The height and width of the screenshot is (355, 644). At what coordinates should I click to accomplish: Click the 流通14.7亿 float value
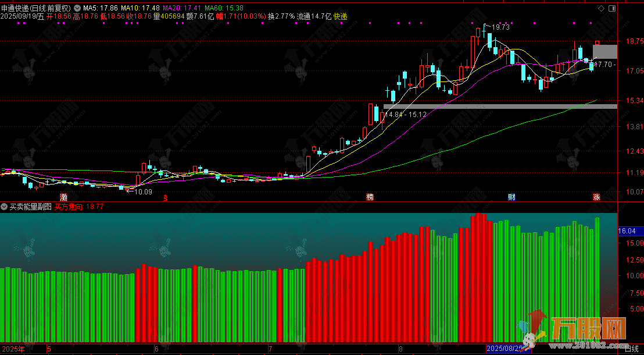(x=314, y=16)
